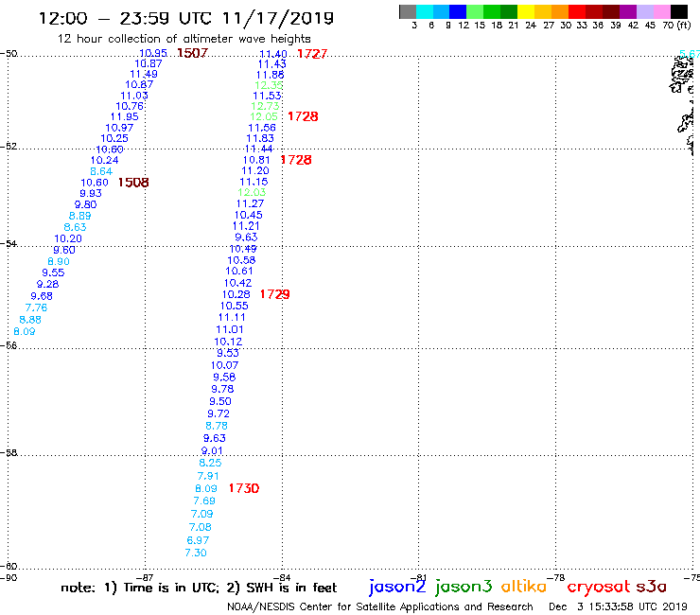
Task: Select the light blue value 8.25
Action: click(x=210, y=463)
